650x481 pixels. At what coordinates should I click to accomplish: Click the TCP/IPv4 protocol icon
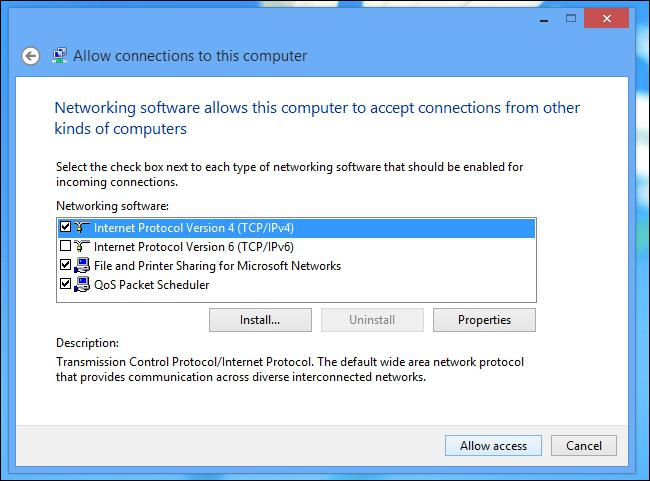click(x=82, y=227)
